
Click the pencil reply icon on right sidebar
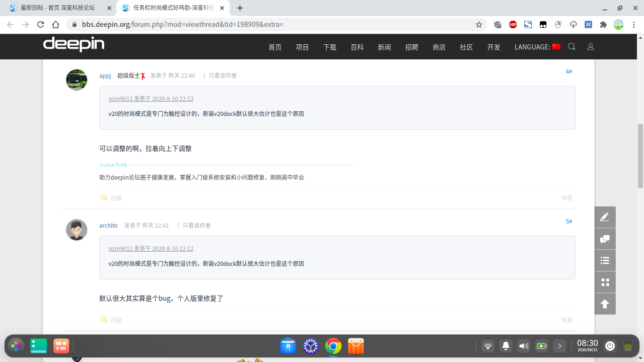[x=605, y=217]
